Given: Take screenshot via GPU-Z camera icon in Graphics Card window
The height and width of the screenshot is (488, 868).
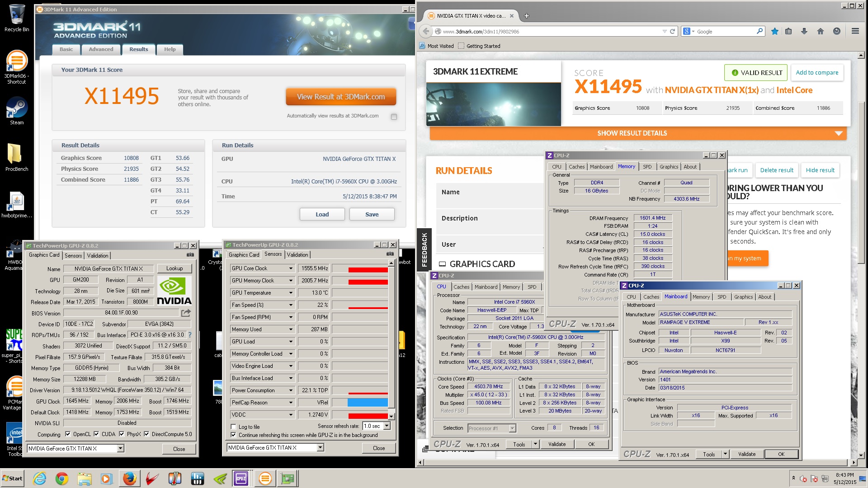Looking at the screenshot, I should click(190, 255).
